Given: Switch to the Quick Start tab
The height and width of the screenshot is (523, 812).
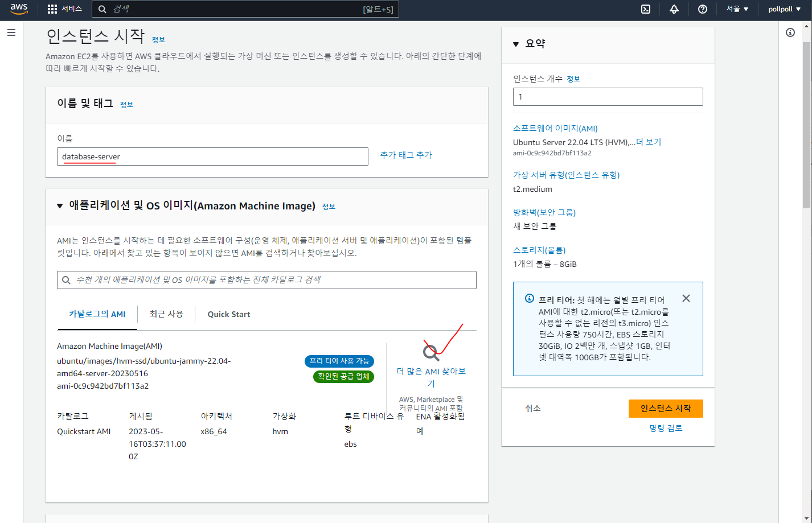Looking at the screenshot, I should click(x=229, y=314).
